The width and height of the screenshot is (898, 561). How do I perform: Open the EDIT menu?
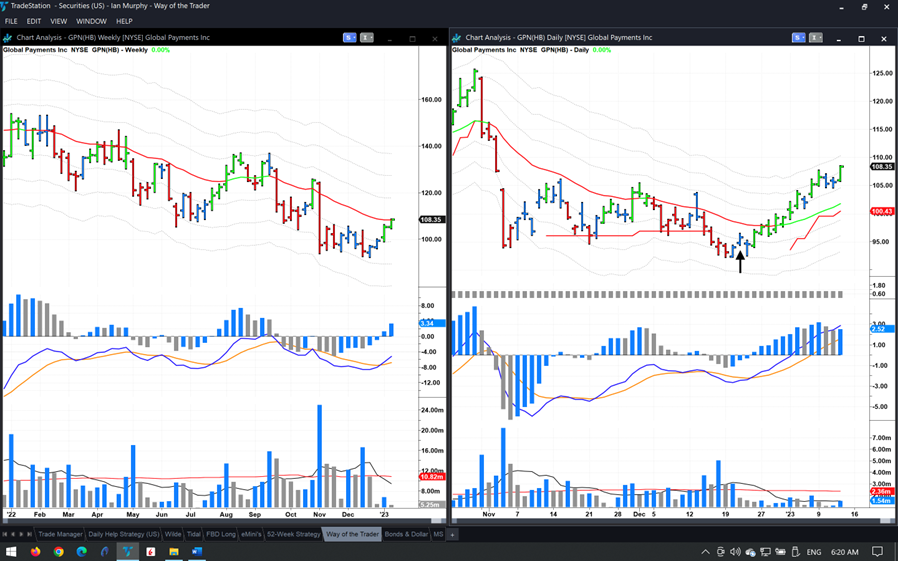[34, 21]
